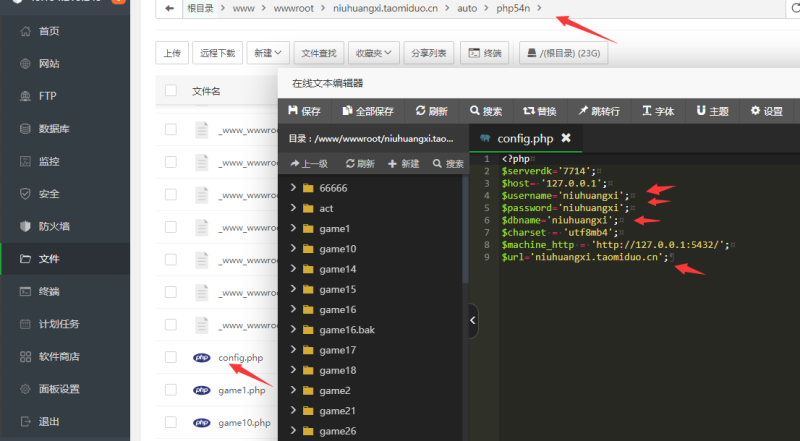Expand the game10 folder
The image size is (800, 441).
point(293,248)
